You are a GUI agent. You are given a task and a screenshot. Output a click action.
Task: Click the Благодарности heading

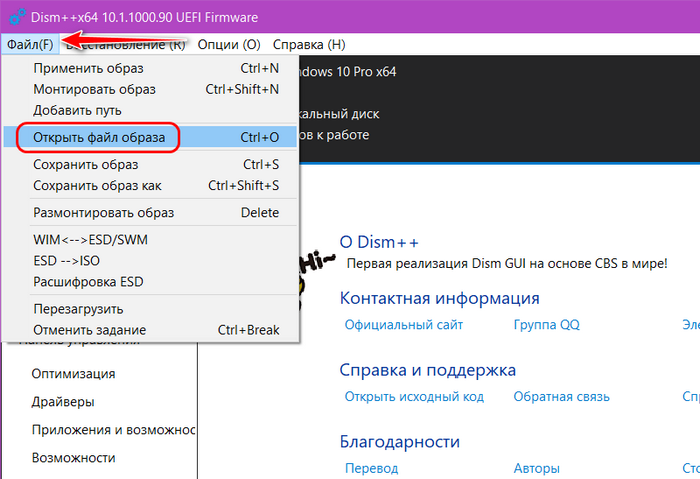[x=400, y=442]
